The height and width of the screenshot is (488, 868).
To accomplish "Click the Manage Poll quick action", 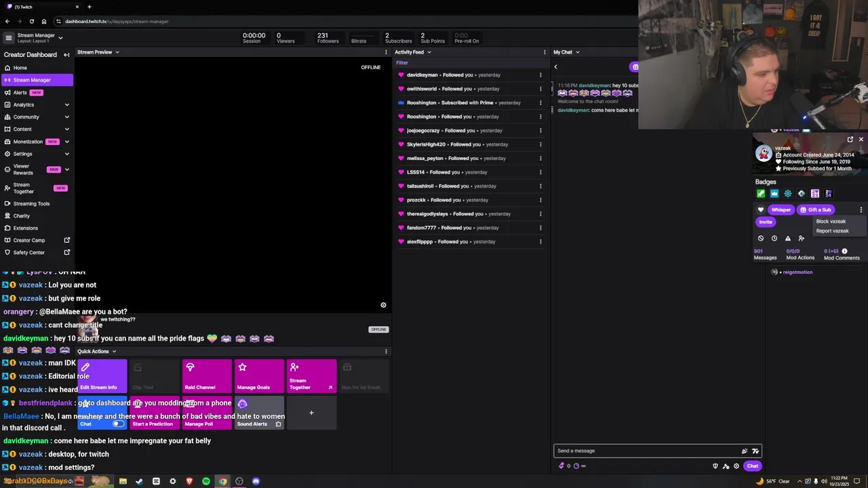I will coord(207,413).
